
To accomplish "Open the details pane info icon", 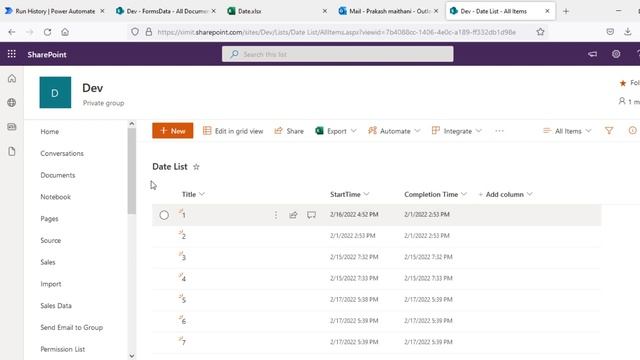I will point(632,131).
